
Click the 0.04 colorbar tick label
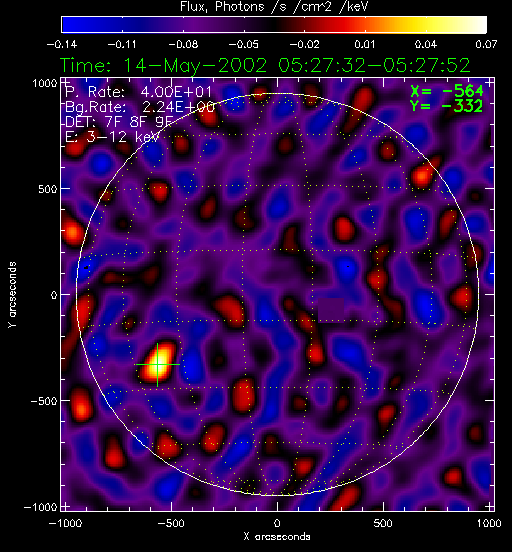click(x=425, y=44)
